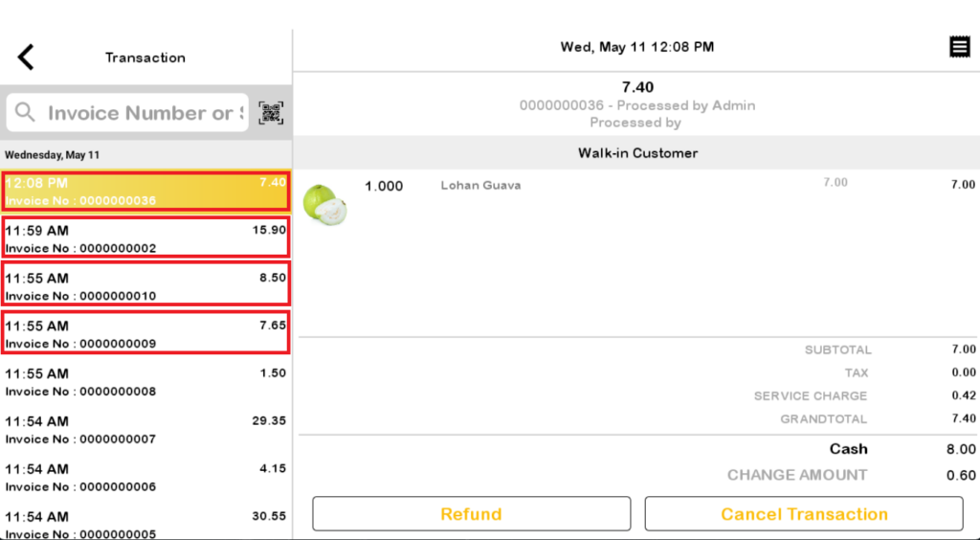
Task: Focus the Invoice Number search field
Action: pos(127,113)
